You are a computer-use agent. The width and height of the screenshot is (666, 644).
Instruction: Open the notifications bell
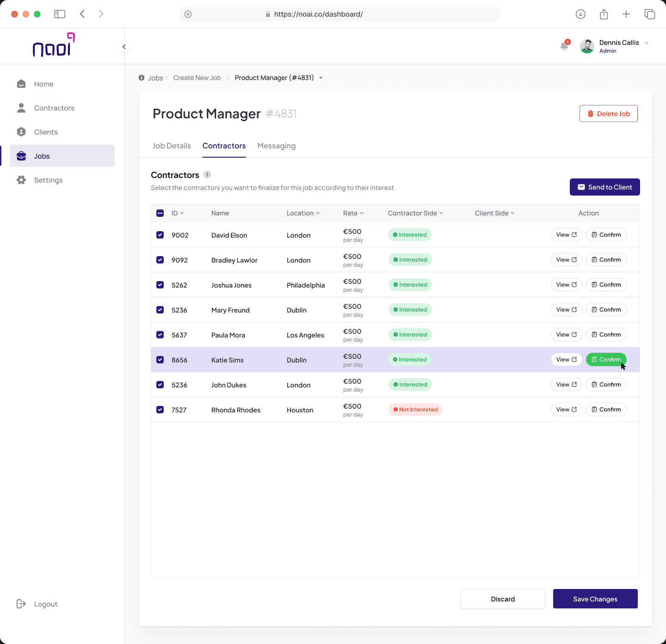564,46
